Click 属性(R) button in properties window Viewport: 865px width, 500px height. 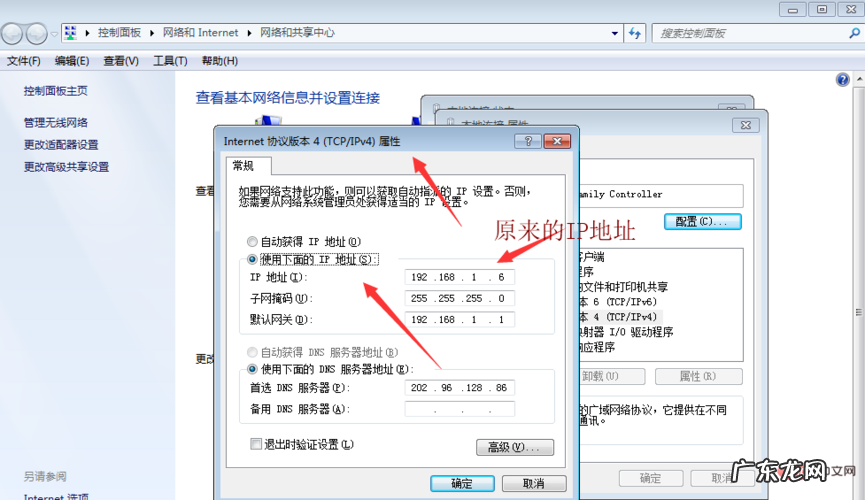(698, 376)
